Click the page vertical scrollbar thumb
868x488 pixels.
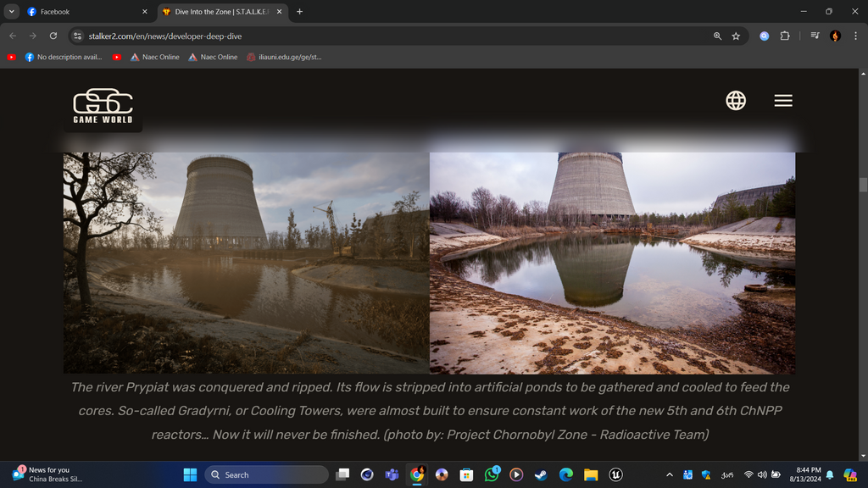[863, 185]
